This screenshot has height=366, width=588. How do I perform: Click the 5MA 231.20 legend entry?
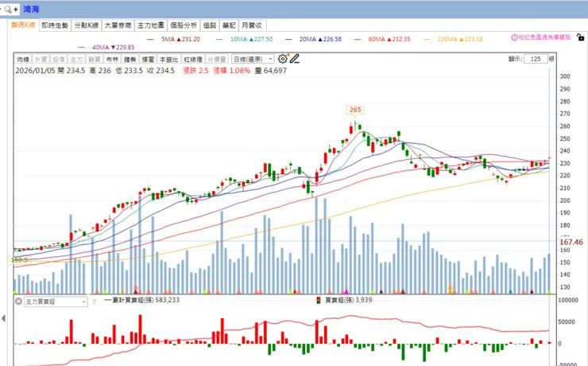click(x=174, y=39)
